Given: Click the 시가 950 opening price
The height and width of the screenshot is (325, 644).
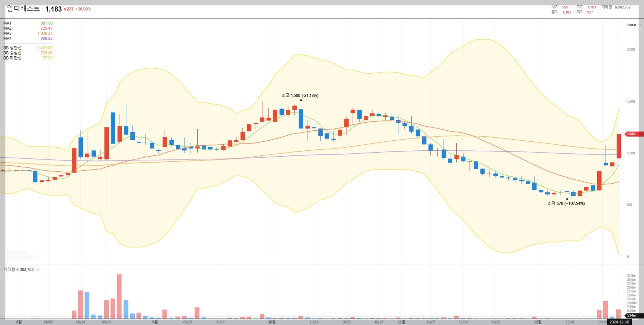Looking at the screenshot, I should click(x=560, y=7).
